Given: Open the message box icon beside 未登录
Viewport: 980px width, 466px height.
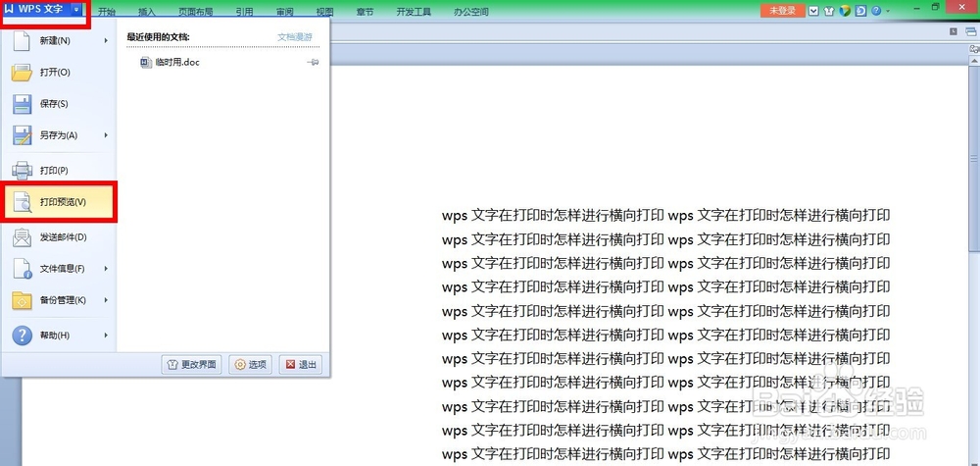Looking at the screenshot, I should (x=813, y=11).
